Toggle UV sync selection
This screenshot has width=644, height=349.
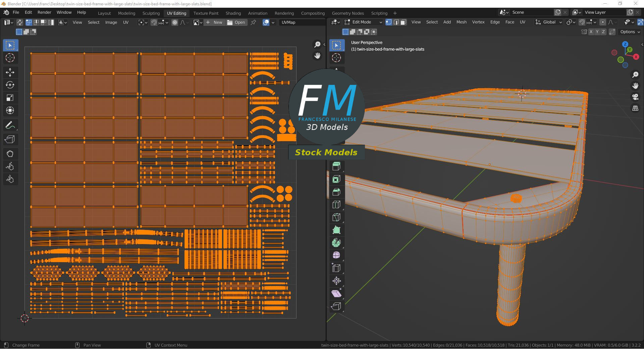click(x=20, y=22)
